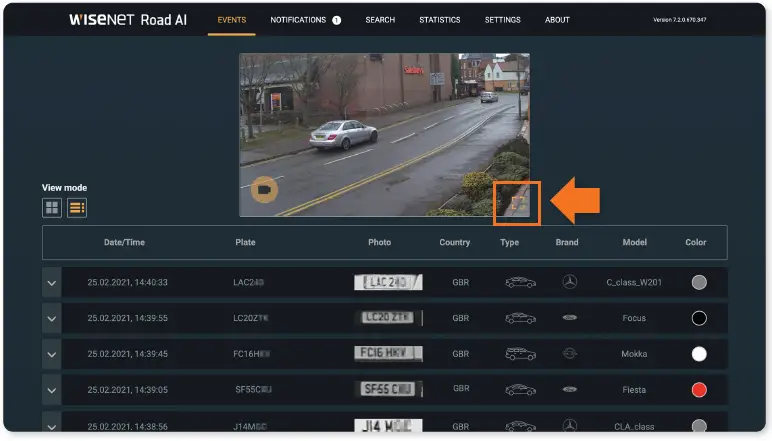Screen dimensions: 772x441
Task: Open the LC20 plate photo
Action: point(388,317)
